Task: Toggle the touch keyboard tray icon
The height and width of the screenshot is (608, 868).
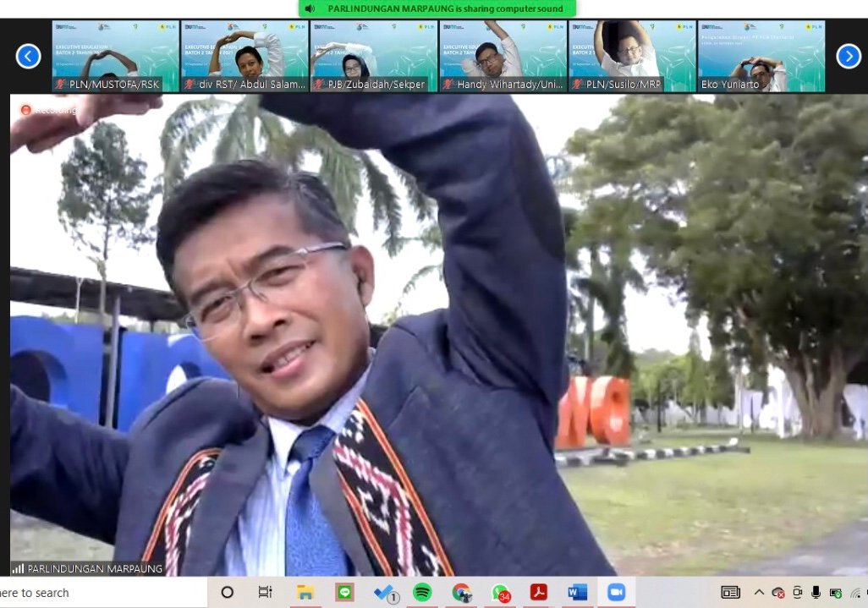Action: pyautogui.click(x=730, y=593)
